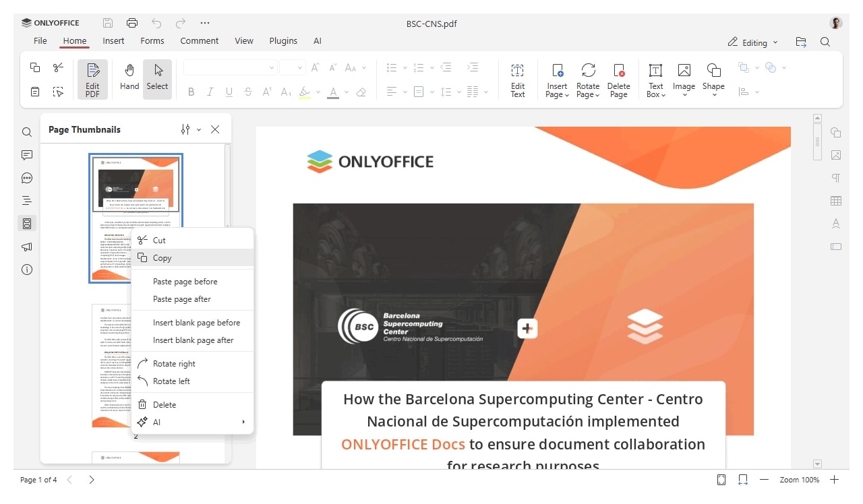Viewport: 863px width, 504px height.
Task: Click the Delete Page button
Action: pyautogui.click(x=618, y=80)
